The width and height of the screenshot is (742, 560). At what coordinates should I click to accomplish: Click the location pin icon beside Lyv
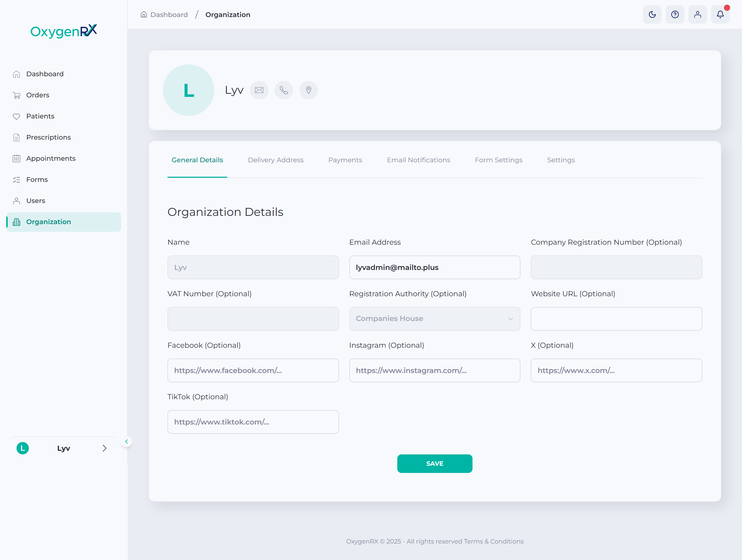(x=309, y=90)
